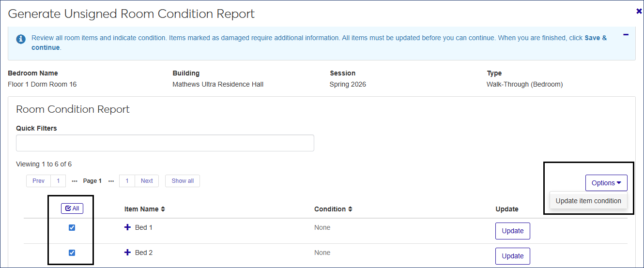Uncheck the Bed 2 checkbox
This screenshot has height=268, width=644.
point(72,253)
